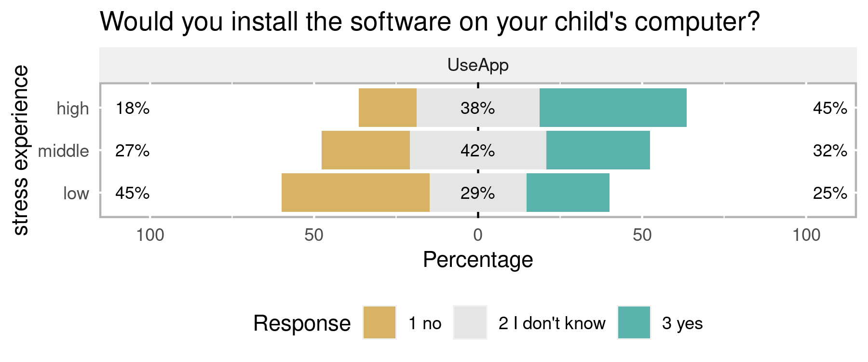This screenshot has height=362, width=868.
Task: Click the 42% label in the middle row
Action: tap(477, 151)
